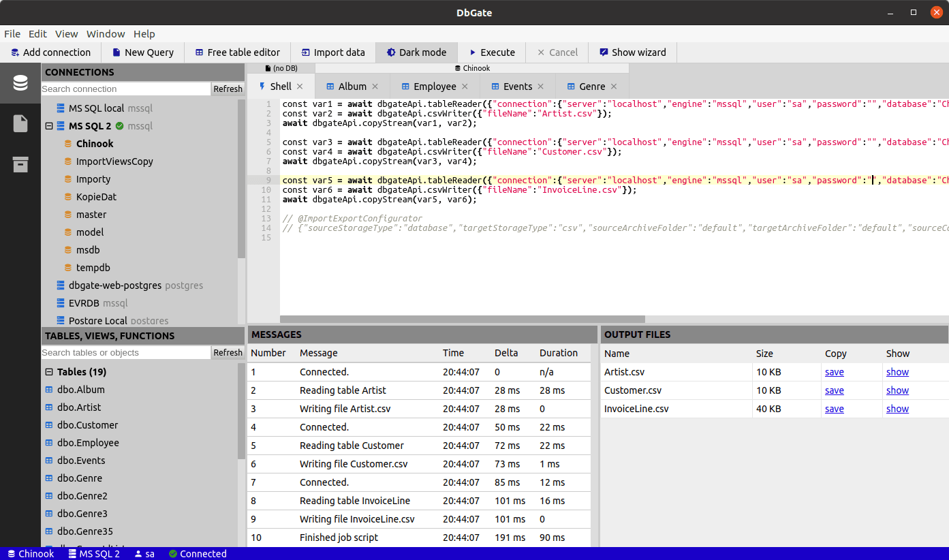Click the Show wizard toolbar icon
The image size is (949, 560).
point(602,52)
